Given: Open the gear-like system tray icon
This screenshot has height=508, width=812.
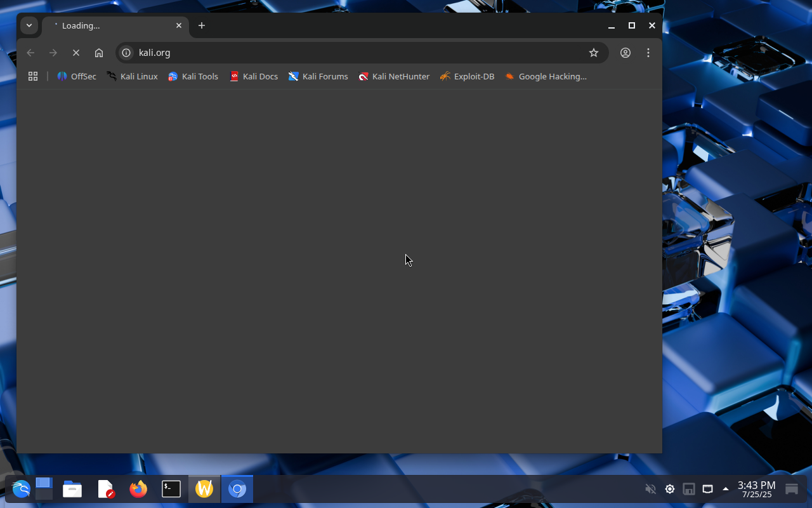Looking at the screenshot, I should [670, 489].
